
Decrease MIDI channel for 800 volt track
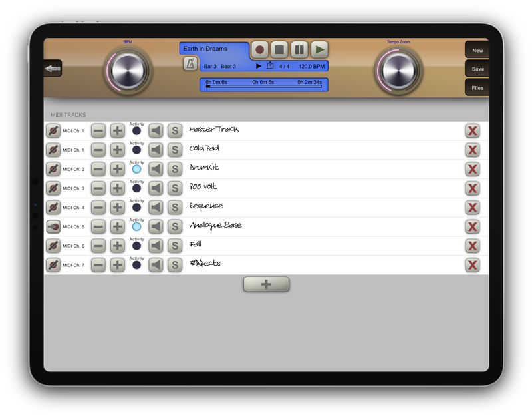[x=98, y=188]
